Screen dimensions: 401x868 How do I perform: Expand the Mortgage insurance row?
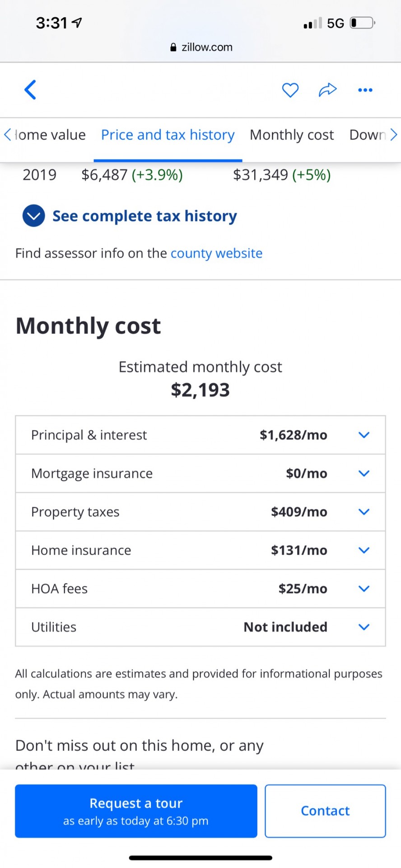[x=200, y=473]
